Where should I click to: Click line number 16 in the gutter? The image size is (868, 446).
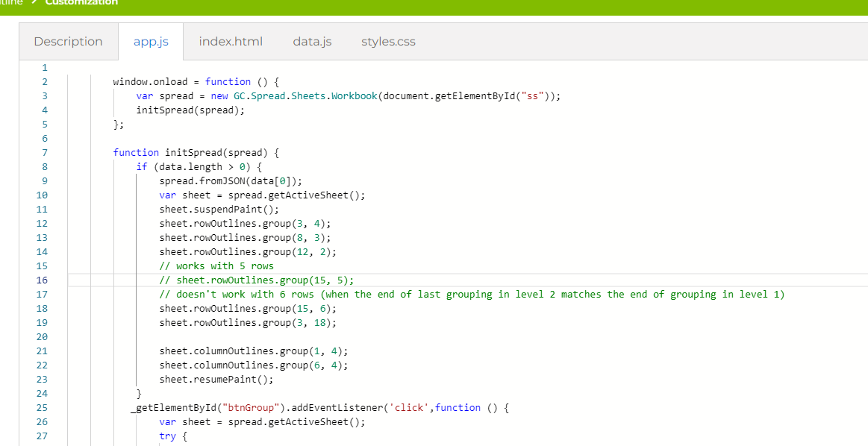tap(42, 280)
